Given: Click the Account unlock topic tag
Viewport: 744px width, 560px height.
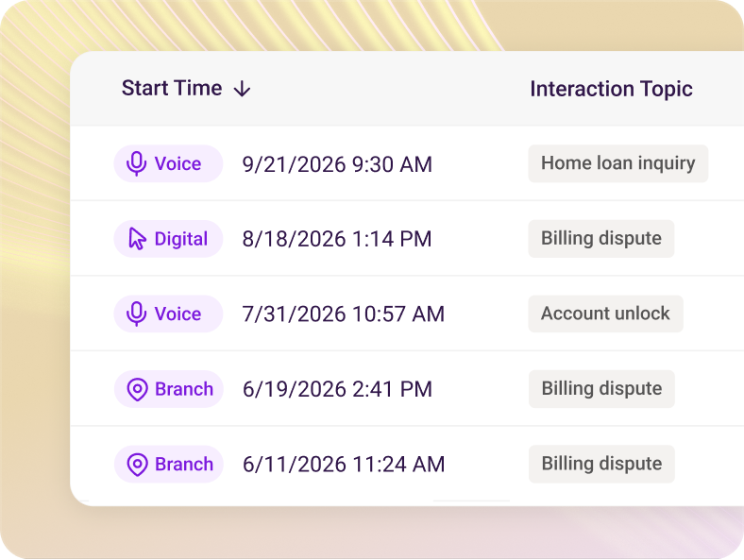Looking at the screenshot, I should (605, 314).
